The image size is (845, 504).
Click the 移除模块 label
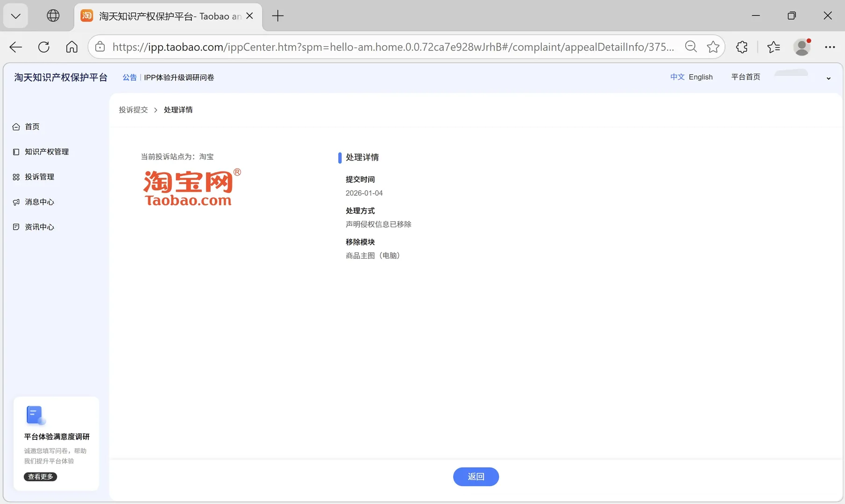tap(360, 242)
